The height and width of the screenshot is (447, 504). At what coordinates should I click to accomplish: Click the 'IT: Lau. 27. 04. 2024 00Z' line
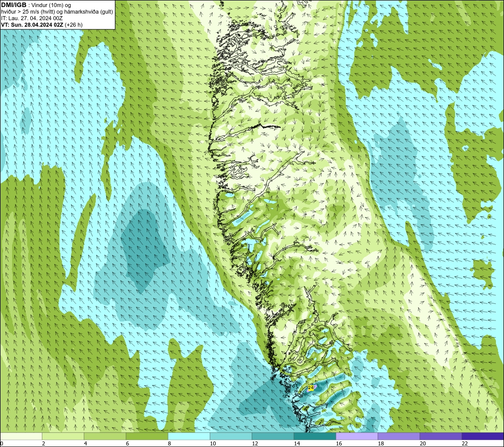(32, 18)
